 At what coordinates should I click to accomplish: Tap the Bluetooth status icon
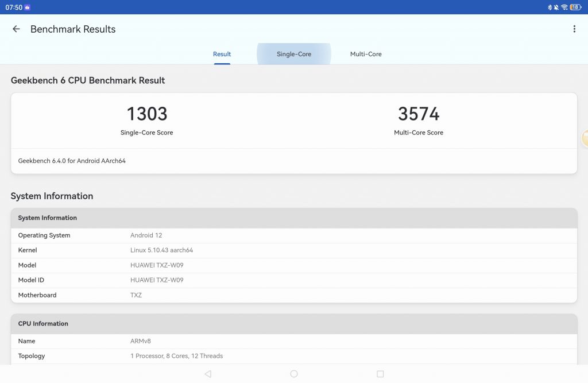pyautogui.click(x=550, y=7)
